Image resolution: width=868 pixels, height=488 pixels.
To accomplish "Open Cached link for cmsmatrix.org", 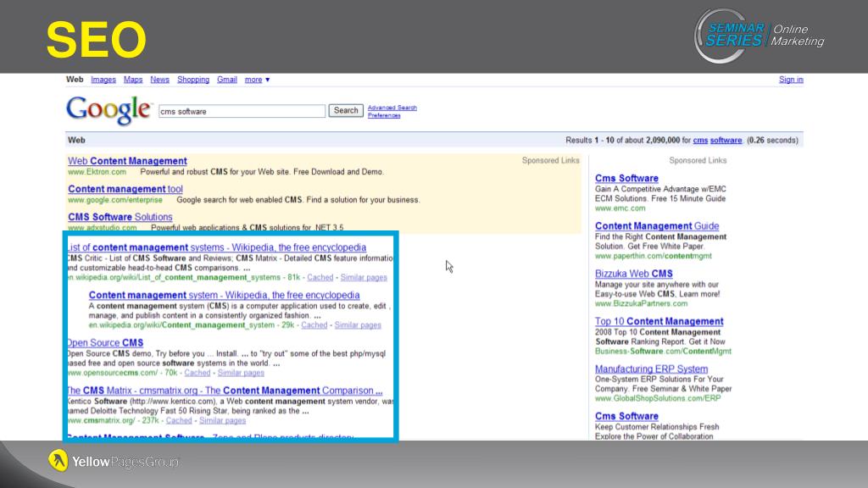I will tap(179, 420).
